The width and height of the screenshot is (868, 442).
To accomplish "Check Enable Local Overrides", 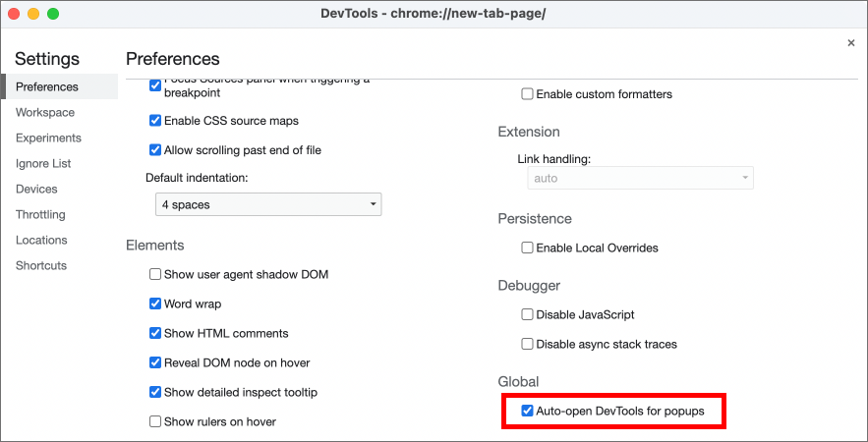I will [528, 249].
